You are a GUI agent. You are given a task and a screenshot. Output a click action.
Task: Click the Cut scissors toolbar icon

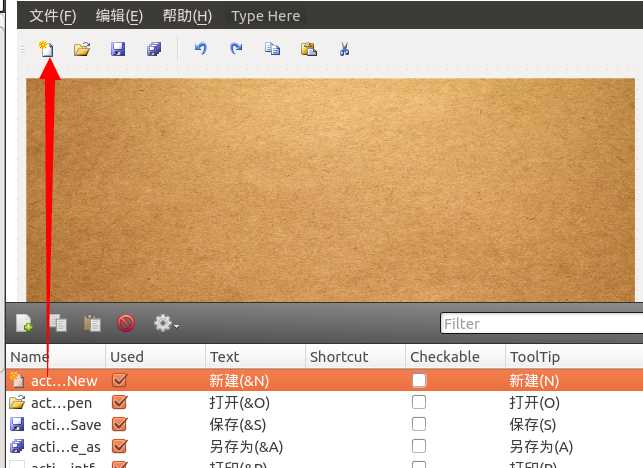(344, 49)
